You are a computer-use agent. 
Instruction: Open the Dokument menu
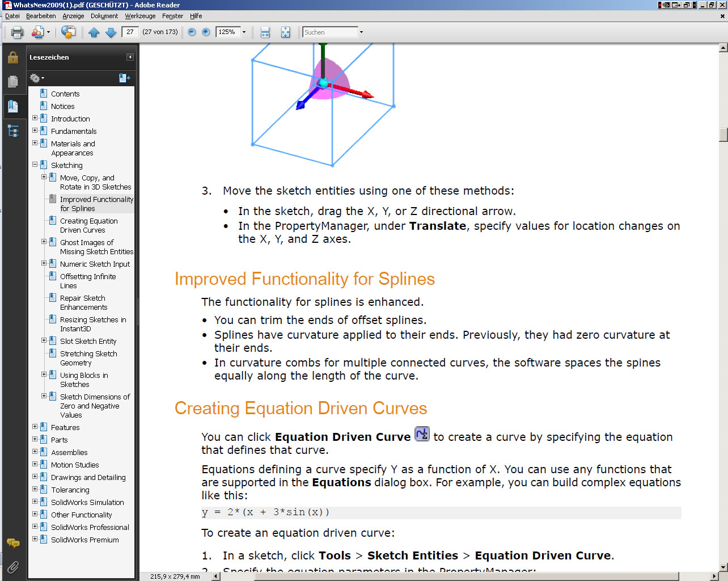(104, 16)
